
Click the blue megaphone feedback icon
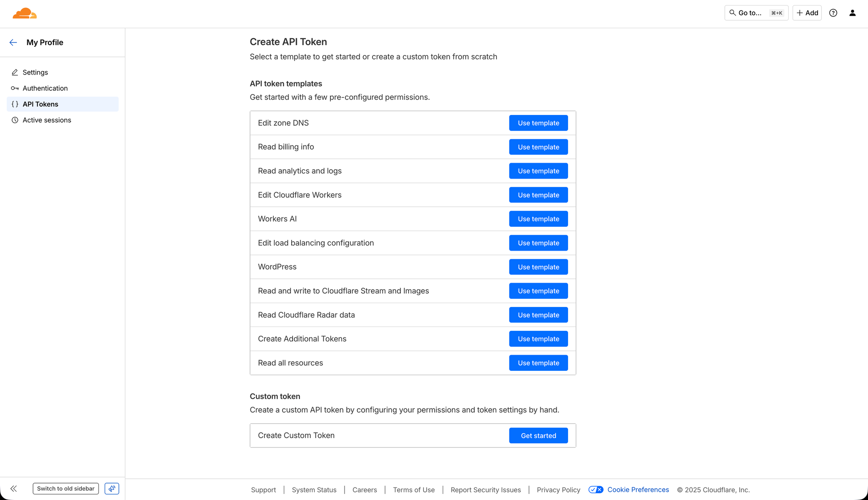[x=112, y=488]
